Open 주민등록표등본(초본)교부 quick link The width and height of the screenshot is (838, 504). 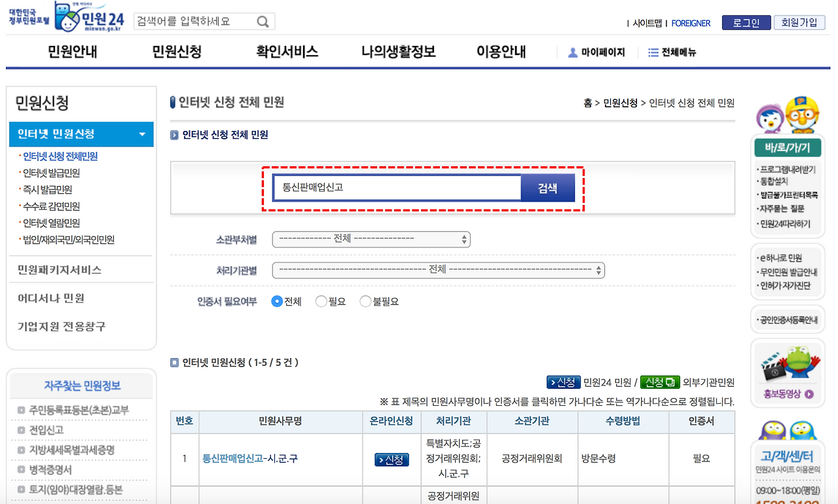click(x=79, y=410)
